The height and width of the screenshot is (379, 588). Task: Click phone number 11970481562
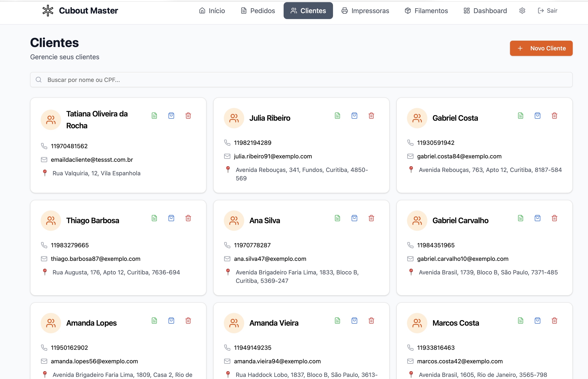coord(69,146)
